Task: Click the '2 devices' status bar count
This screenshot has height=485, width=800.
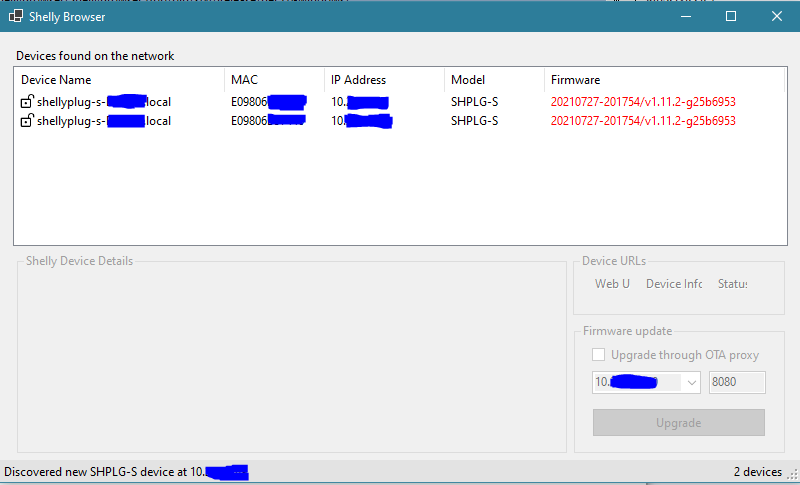Action: (758, 472)
